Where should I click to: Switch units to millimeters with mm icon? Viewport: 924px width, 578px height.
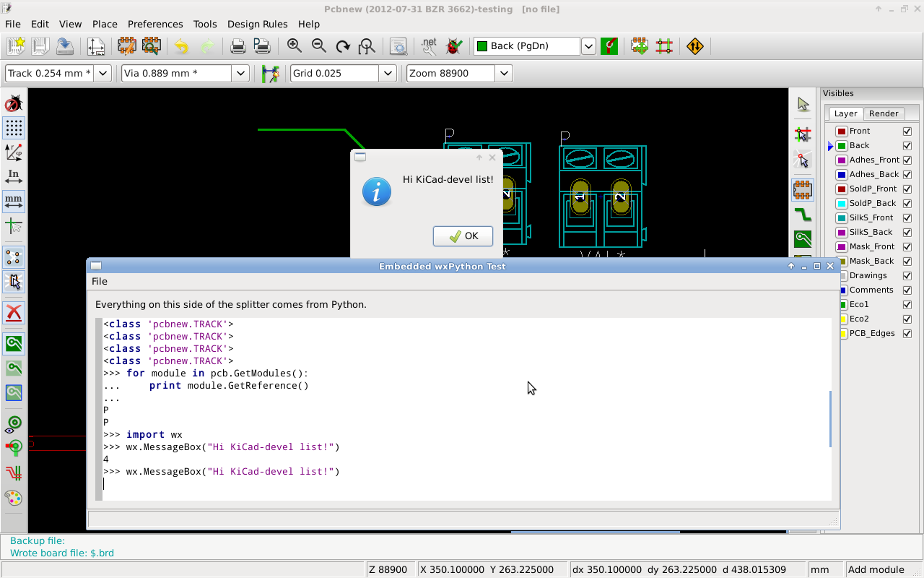coord(13,201)
